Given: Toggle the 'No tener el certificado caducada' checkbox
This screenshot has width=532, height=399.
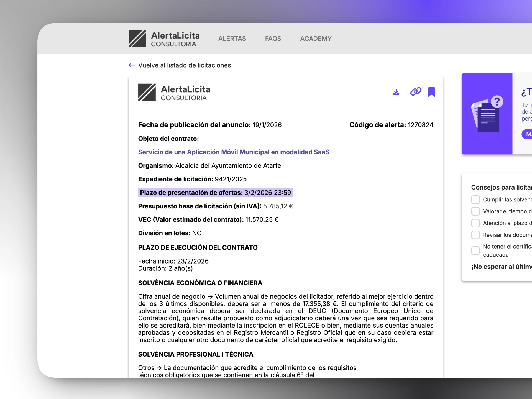Looking at the screenshot, I should coord(475,250).
